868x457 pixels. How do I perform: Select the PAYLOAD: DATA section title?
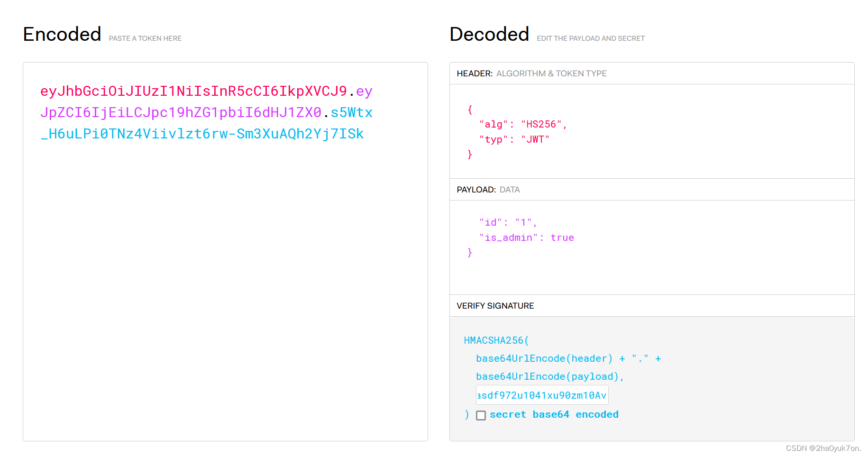(488, 190)
